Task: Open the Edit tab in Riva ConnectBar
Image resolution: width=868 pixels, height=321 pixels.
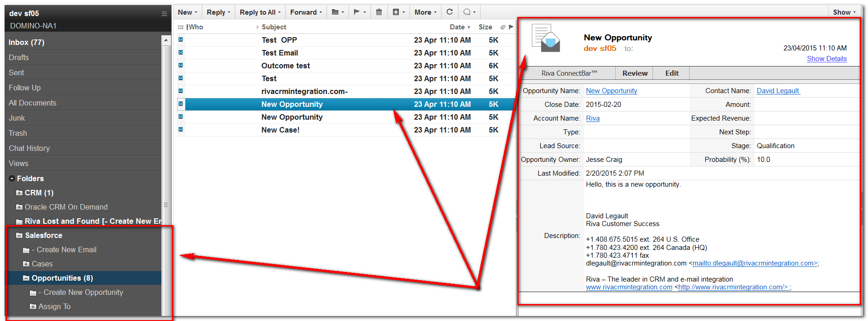Action: 672,73
